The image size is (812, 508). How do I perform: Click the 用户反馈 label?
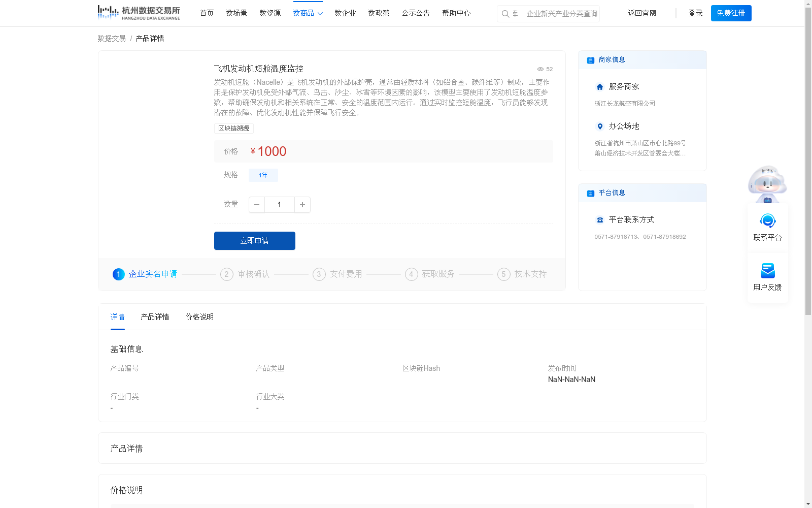pyautogui.click(x=767, y=288)
